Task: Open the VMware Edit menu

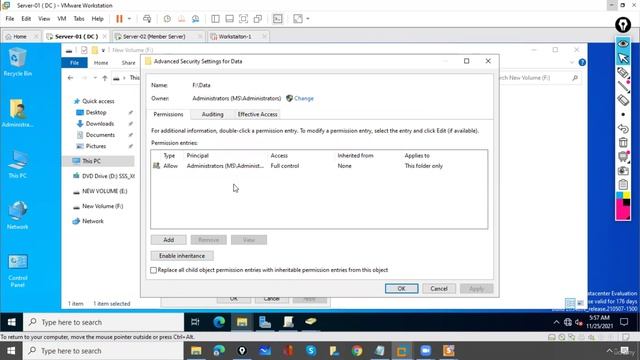Action: tap(26, 19)
